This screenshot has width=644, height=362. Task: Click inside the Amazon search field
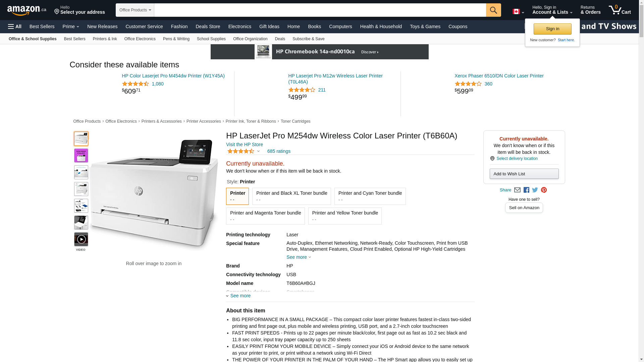320,10
